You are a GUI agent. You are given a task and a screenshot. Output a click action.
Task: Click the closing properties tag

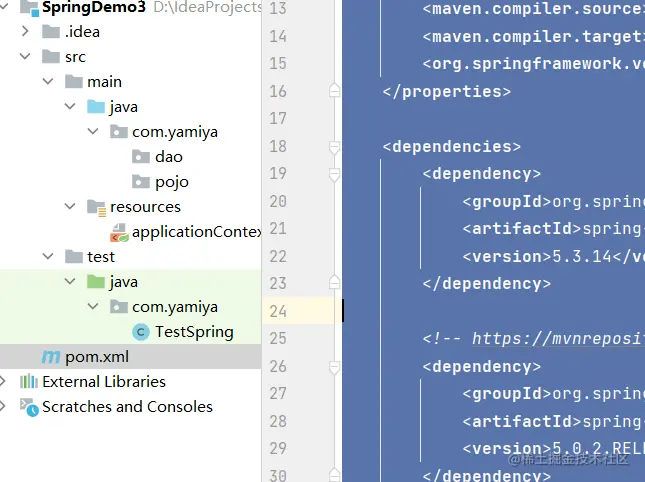tap(447, 92)
